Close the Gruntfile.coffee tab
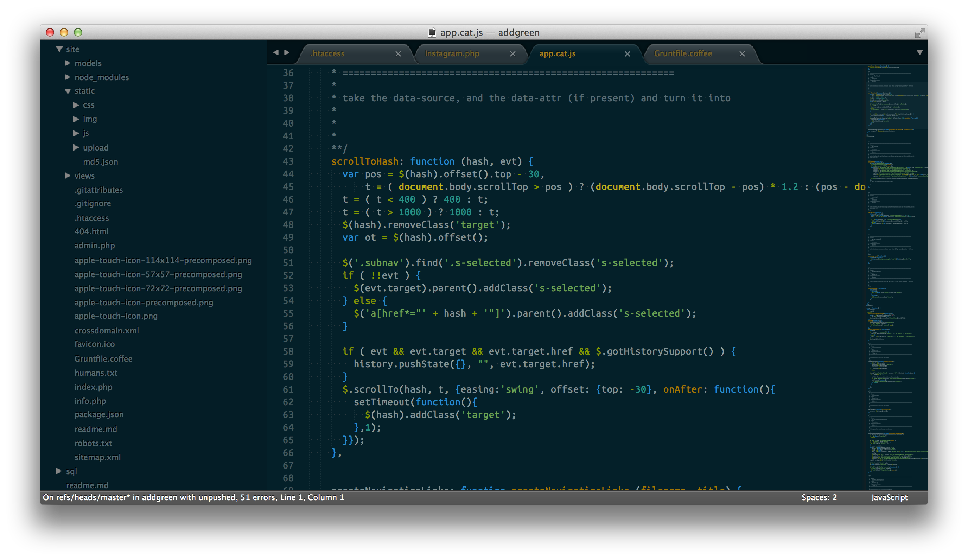Image resolution: width=968 pixels, height=560 pixels. coord(742,54)
